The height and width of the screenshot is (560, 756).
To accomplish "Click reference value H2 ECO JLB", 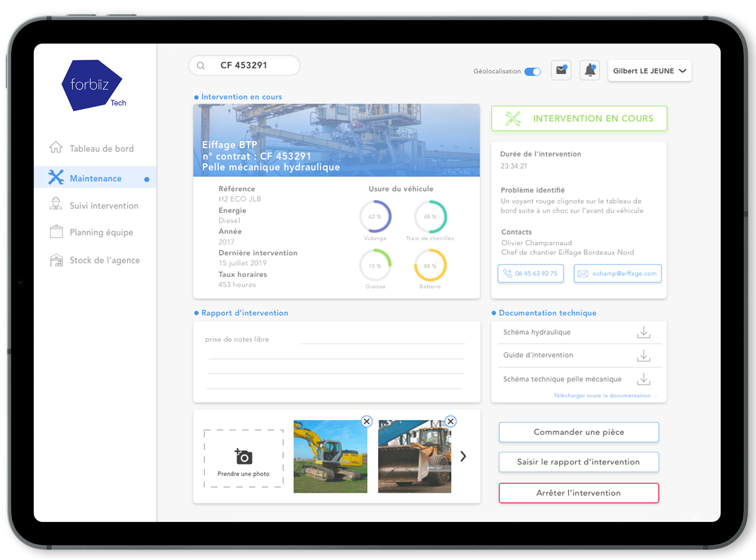I will click(240, 199).
